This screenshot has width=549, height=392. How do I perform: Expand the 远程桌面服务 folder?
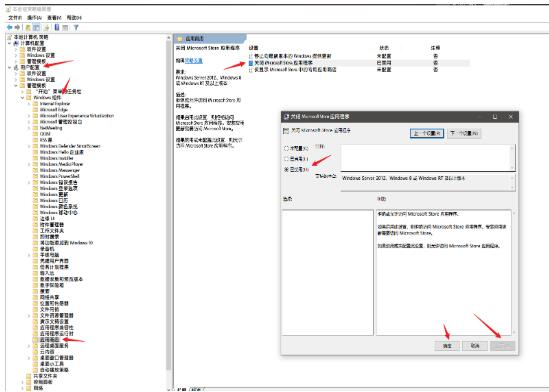coord(29,345)
